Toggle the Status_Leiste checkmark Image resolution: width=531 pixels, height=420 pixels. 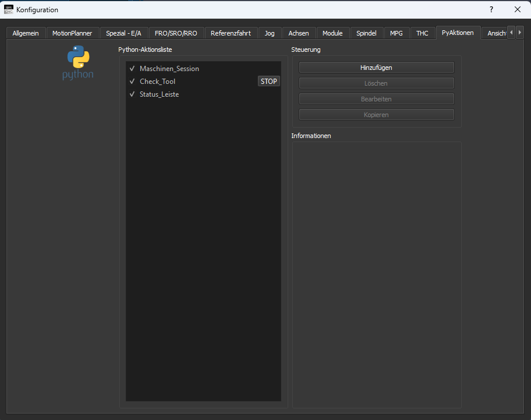(132, 94)
